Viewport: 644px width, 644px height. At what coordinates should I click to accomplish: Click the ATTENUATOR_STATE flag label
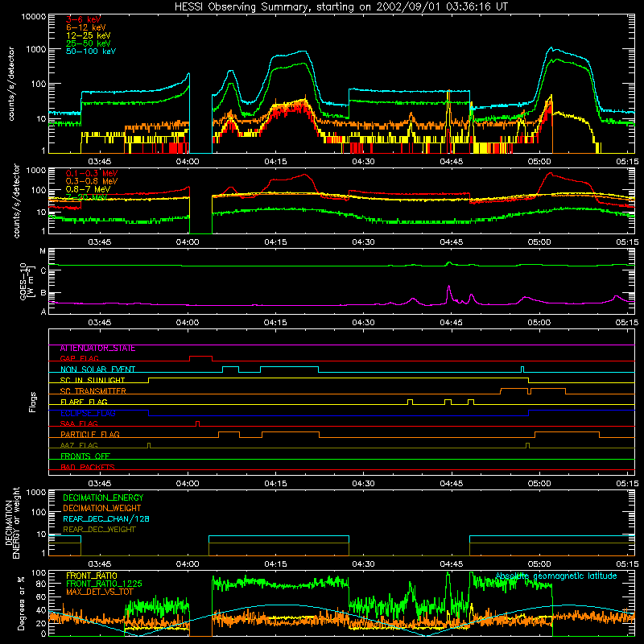pyautogui.click(x=97, y=349)
